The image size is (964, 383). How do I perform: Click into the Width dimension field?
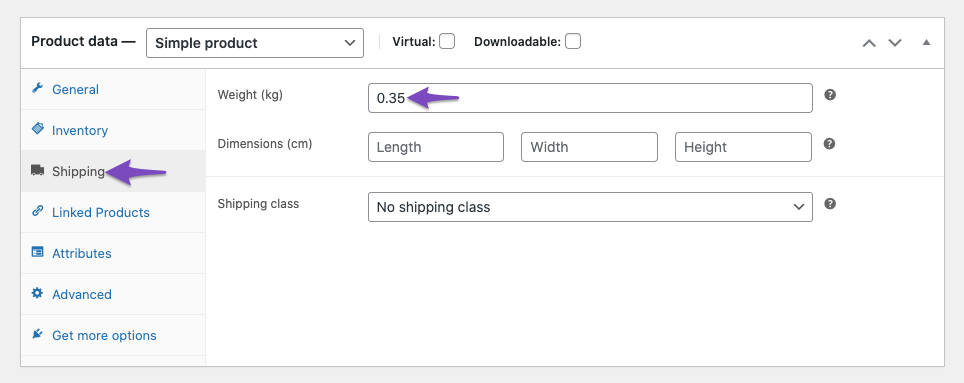(x=590, y=147)
